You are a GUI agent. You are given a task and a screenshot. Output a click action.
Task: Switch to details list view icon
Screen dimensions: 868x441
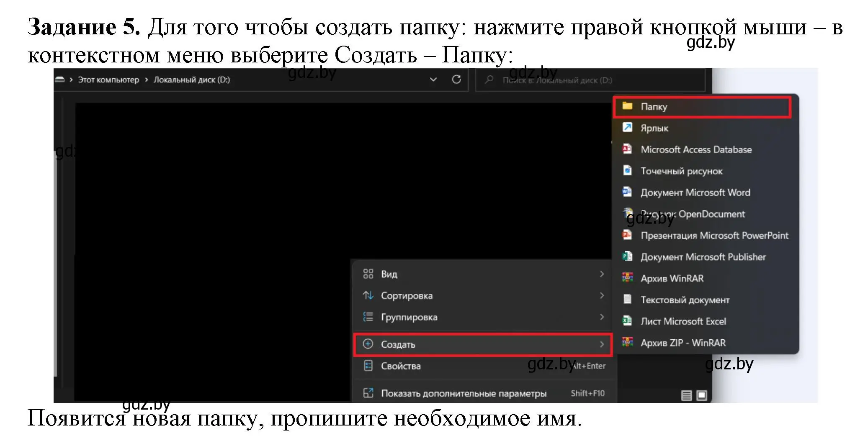(687, 395)
